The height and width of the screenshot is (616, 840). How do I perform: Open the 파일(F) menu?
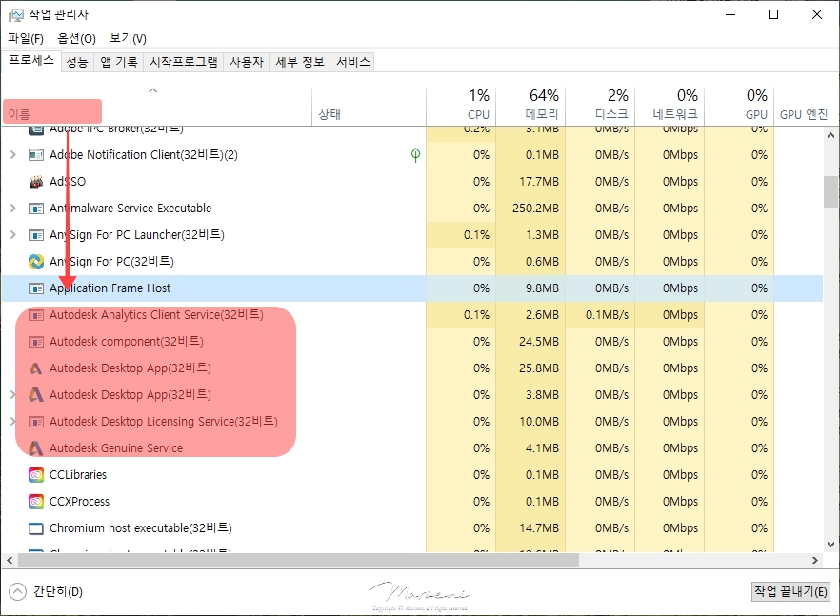[25, 39]
